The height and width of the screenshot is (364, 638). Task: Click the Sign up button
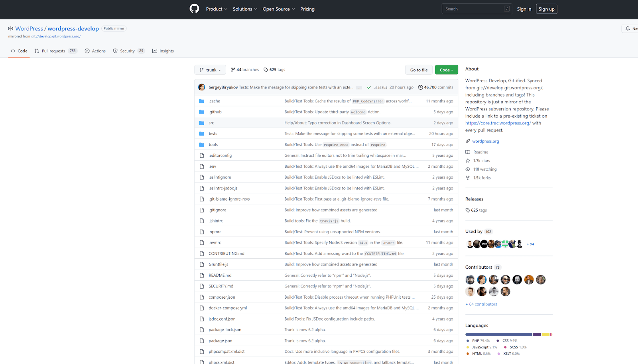point(546,9)
